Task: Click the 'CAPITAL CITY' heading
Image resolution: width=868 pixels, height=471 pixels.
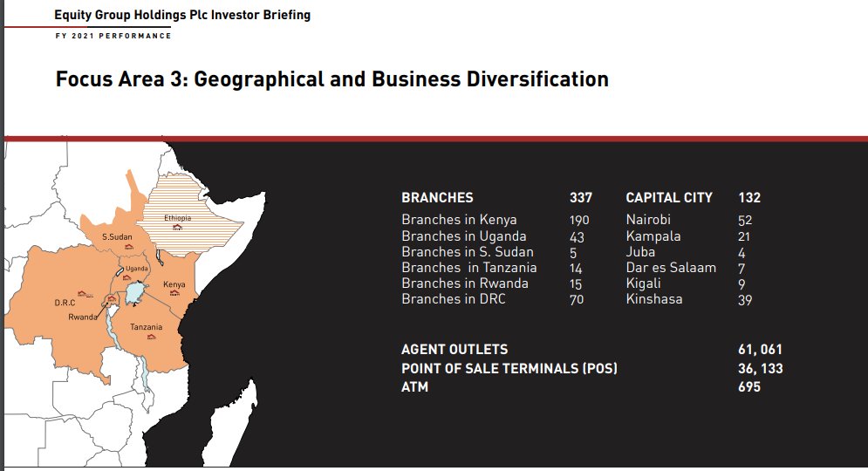Action: [669, 198]
